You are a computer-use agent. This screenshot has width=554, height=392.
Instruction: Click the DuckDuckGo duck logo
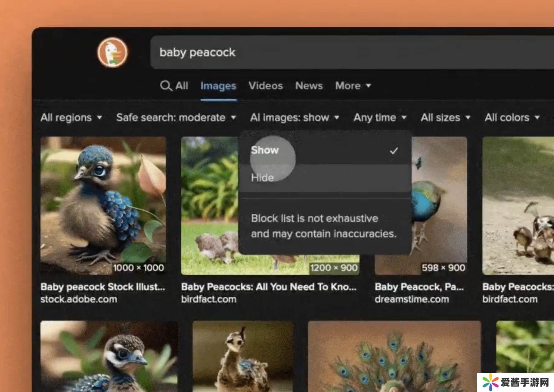112,52
